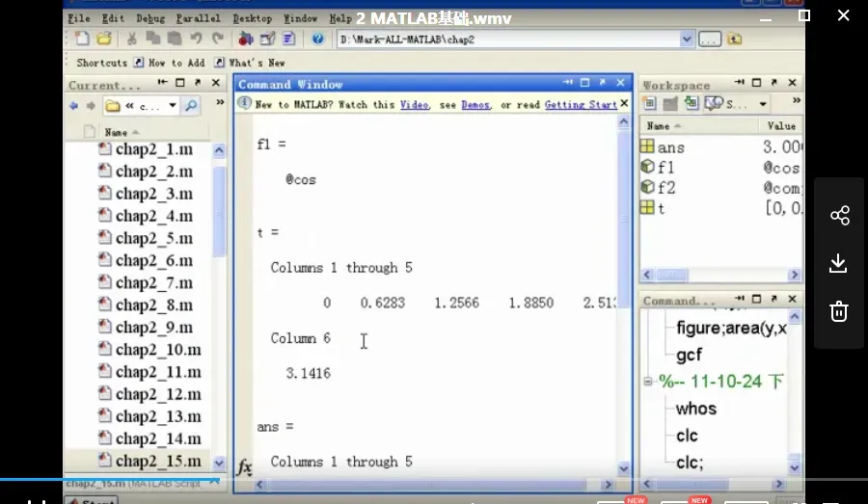Click Import data icon in Workspace
The width and height of the screenshot is (868, 504).
(x=692, y=103)
